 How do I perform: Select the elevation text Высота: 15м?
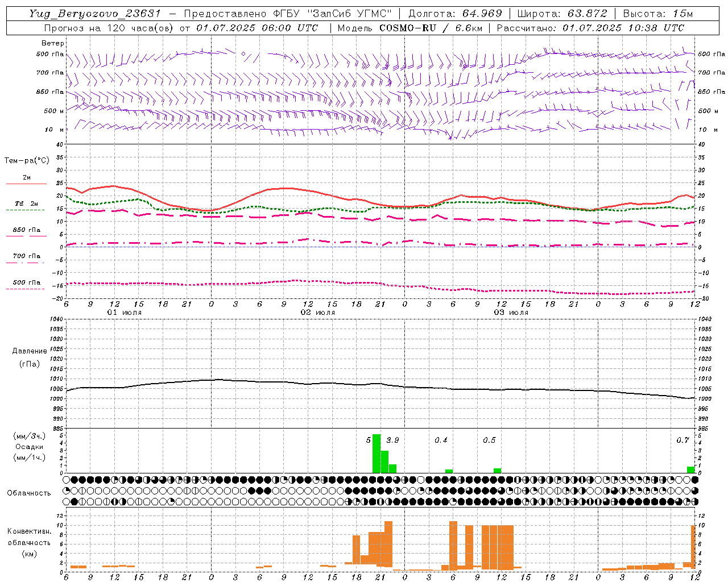(x=659, y=14)
